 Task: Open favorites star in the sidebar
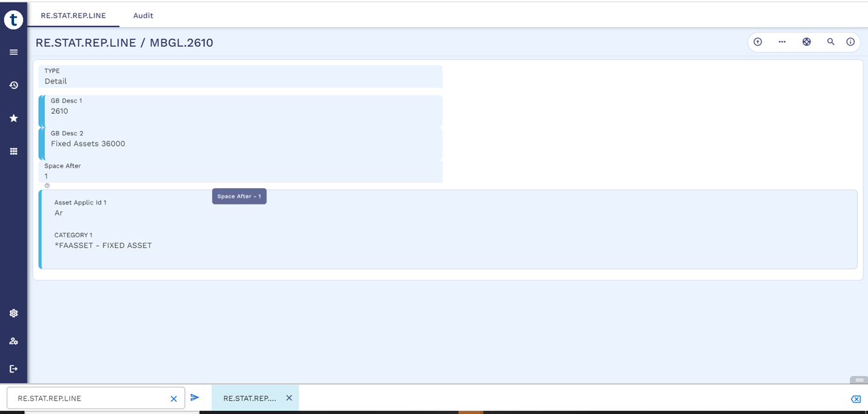13,118
